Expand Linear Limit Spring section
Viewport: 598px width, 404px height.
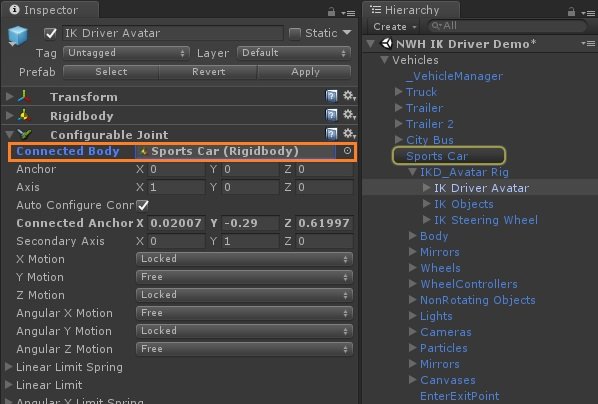click(x=9, y=367)
